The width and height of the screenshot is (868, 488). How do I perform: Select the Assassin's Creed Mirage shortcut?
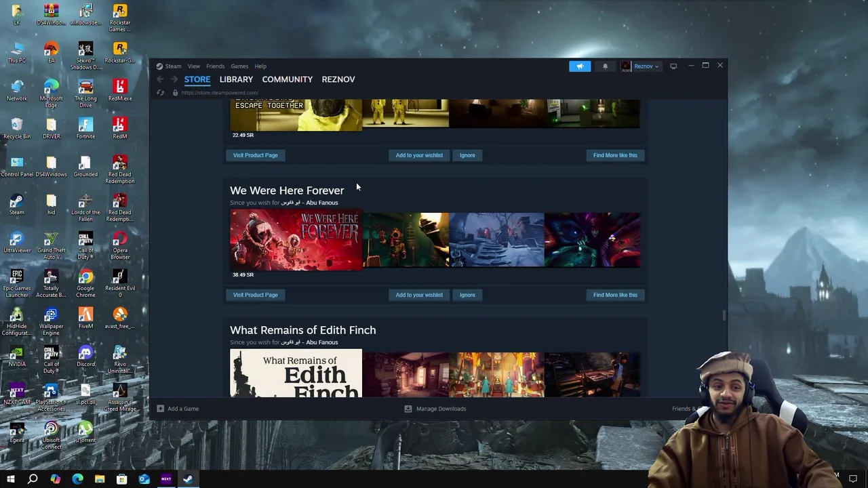[120, 397]
